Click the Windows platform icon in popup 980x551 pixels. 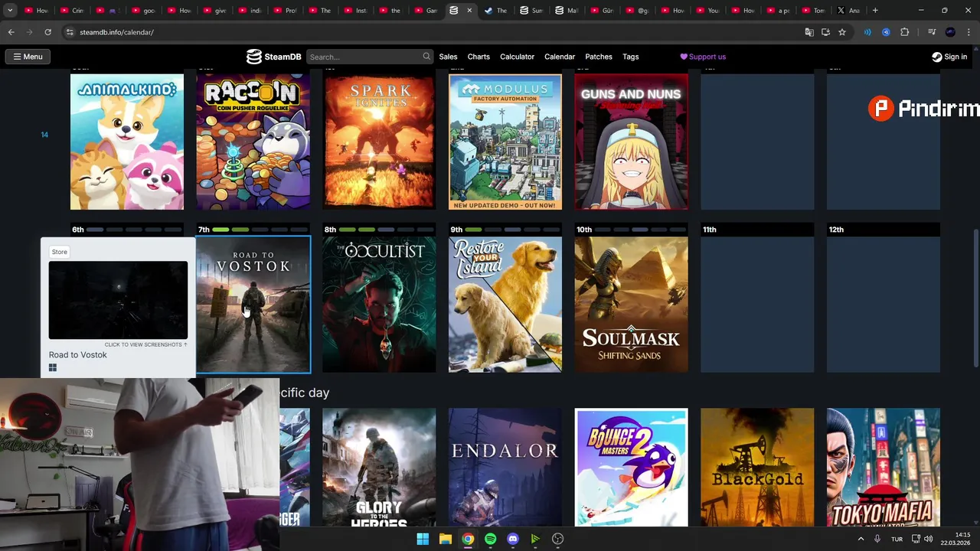[x=53, y=368]
